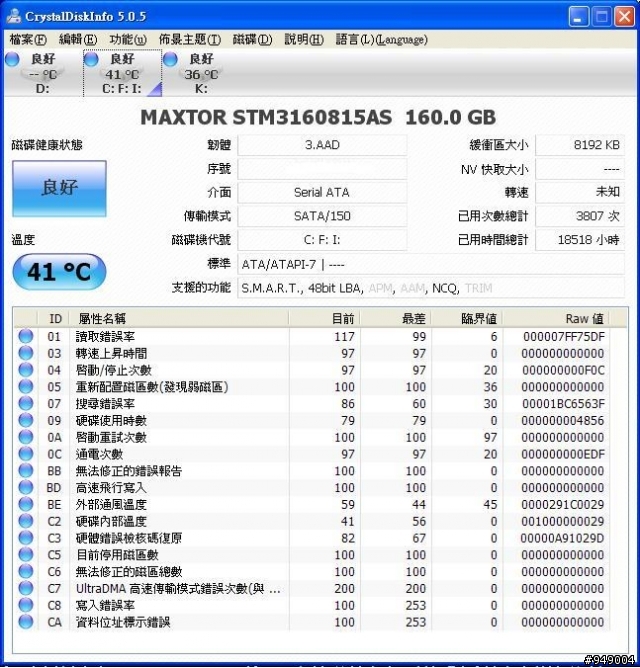Click the 已用次數總計 field showing 3807 次

pos(580,216)
